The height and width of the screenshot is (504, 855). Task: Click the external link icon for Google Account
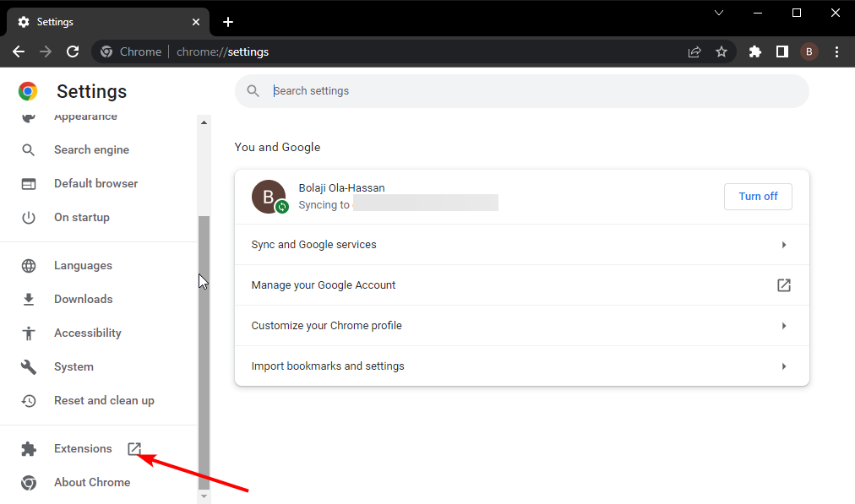click(783, 285)
